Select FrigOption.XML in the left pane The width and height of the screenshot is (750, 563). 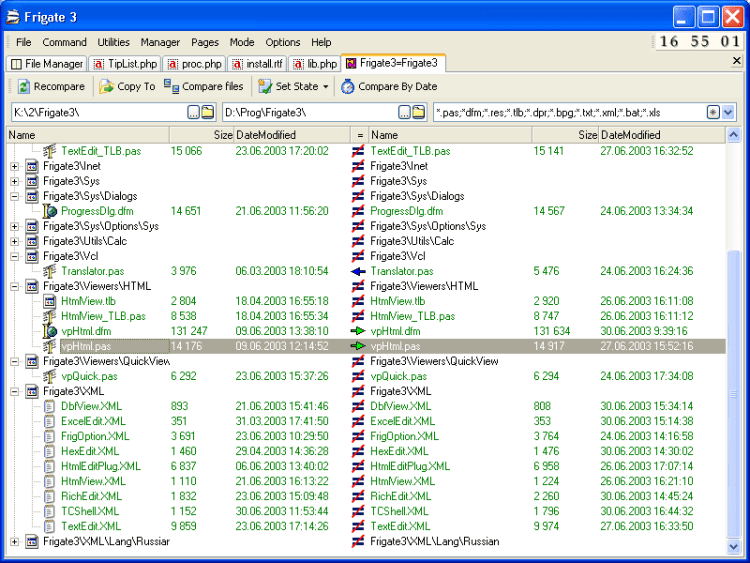[95, 436]
